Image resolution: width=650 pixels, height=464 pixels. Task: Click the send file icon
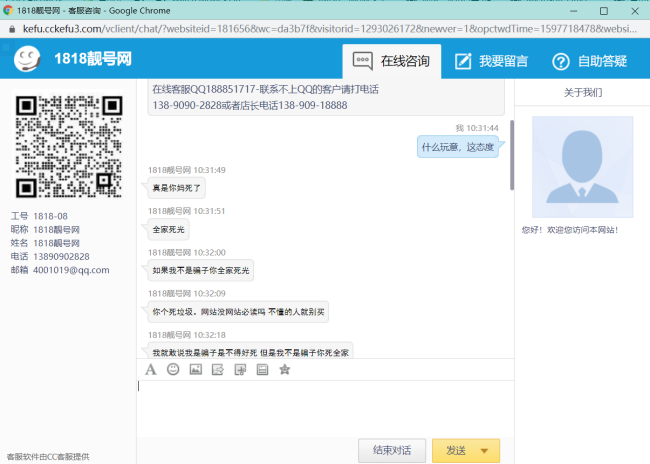[x=218, y=369]
